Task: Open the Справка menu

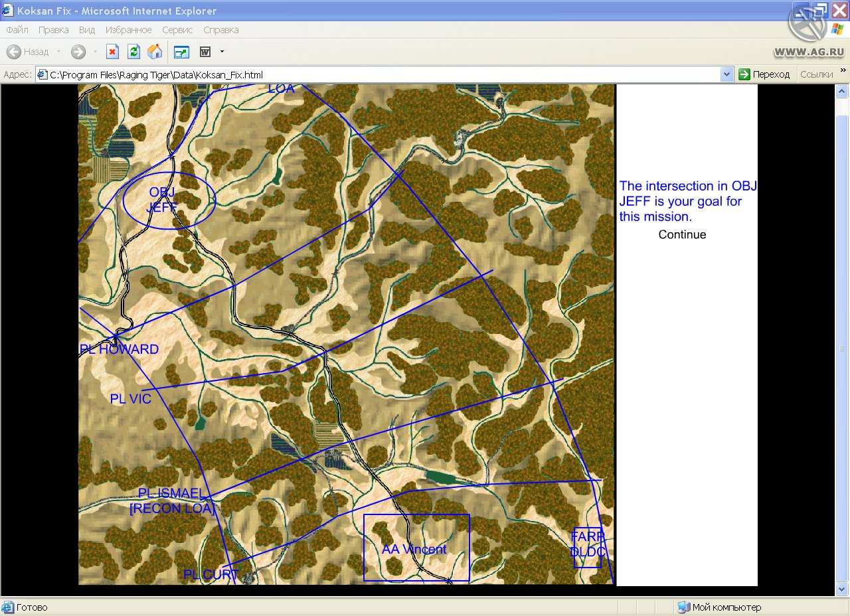Action: [221, 30]
